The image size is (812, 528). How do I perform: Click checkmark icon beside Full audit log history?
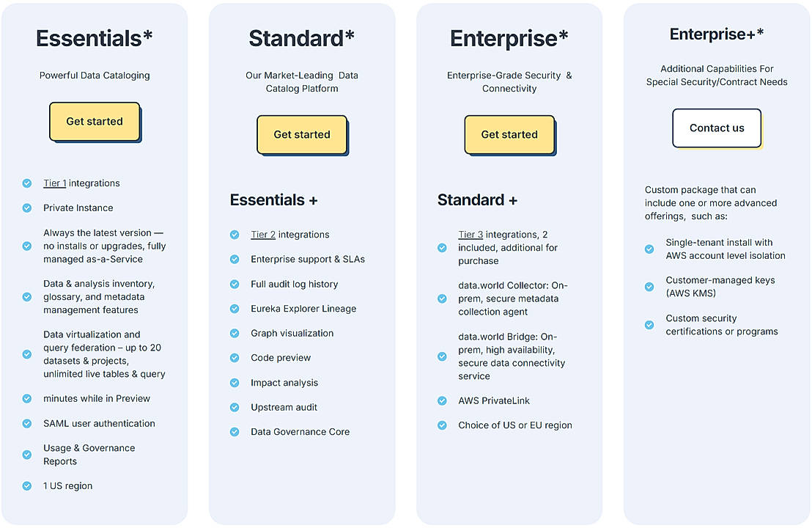click(x=235, y=284)
